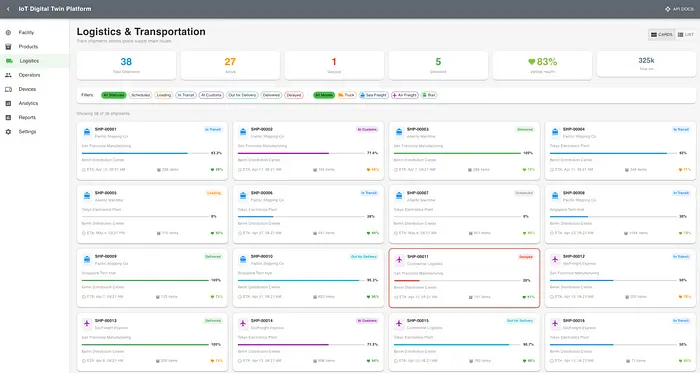This screenshot has height=373, width=700.
Task: Filter by In Transit status
Action: tap(186, 95)
